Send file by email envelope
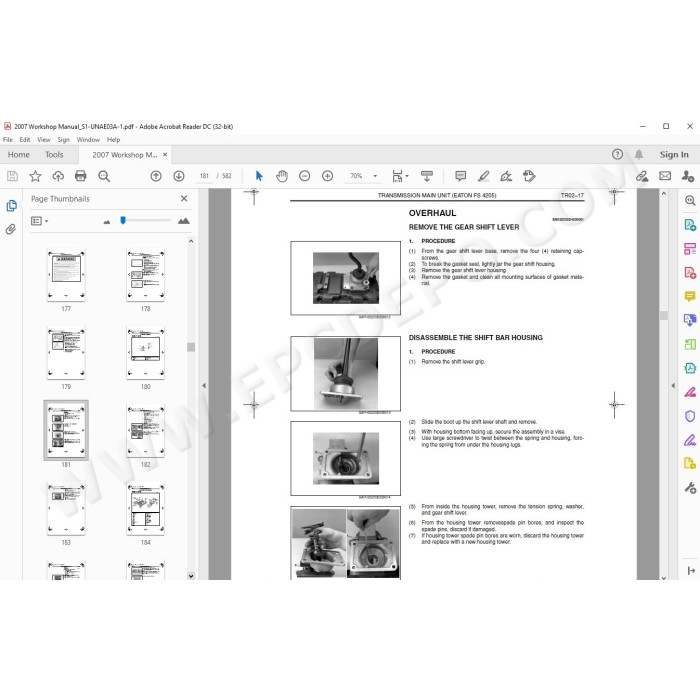 pos(665,176)
